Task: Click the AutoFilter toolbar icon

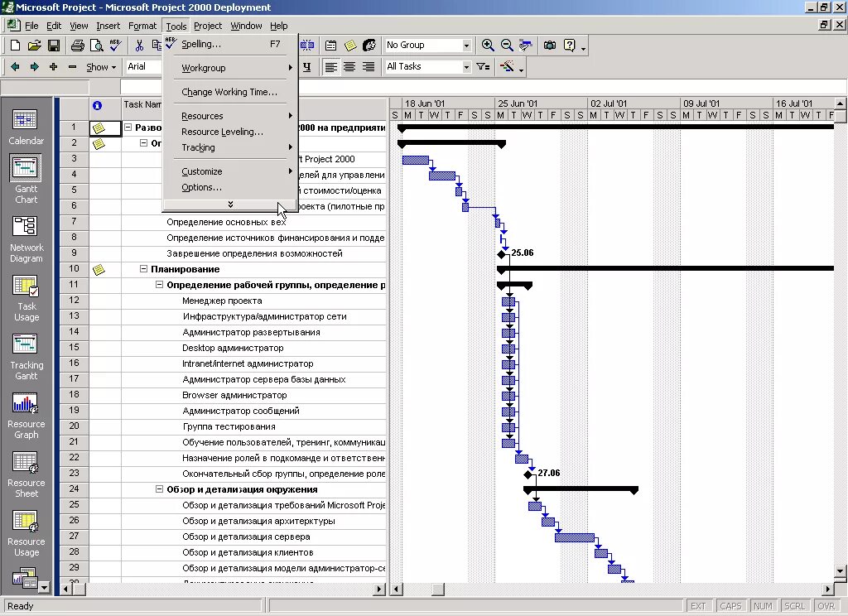Action: pyautogui.click(x=483, y=67)
